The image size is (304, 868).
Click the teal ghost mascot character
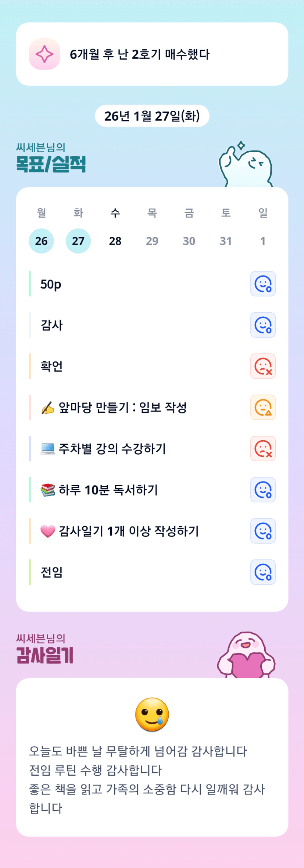point(245,166)
